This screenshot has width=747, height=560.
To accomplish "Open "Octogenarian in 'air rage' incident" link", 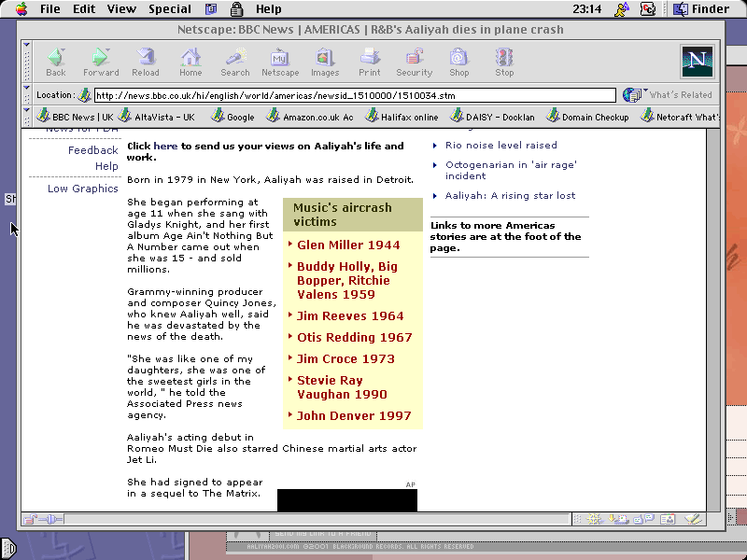I will click(511, 171).
